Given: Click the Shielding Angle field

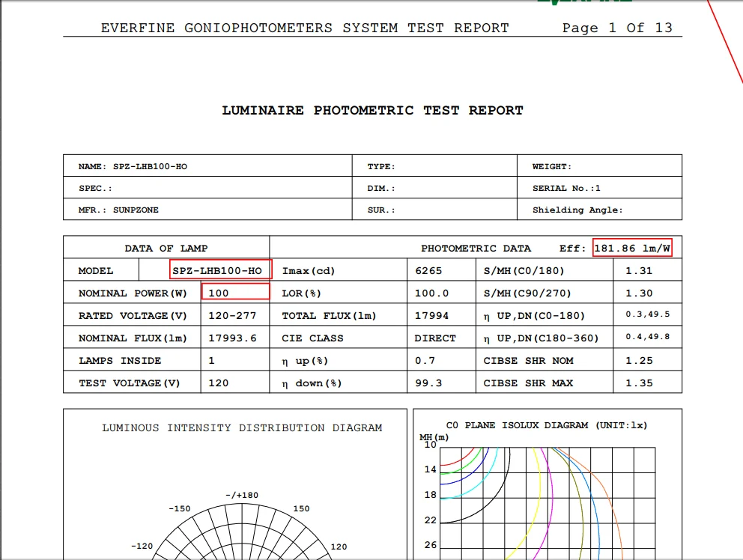Looking at the screenshot, I should click(x=577, y=210).
